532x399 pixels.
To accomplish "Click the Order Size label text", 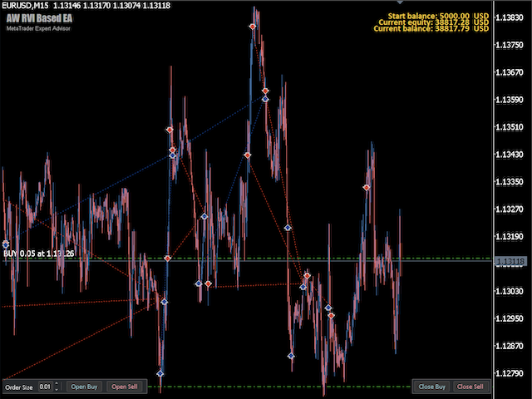I will pyautogui.click(x=19, y=387).
